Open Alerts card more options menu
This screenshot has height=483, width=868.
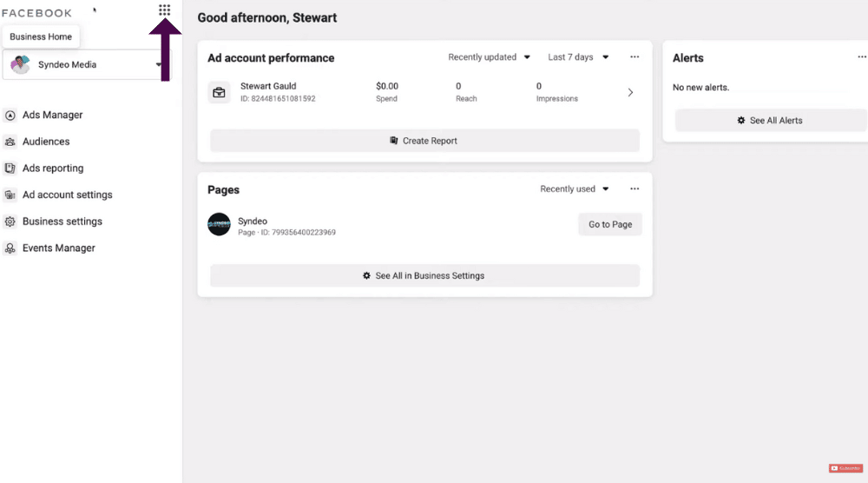coord(862,57)
